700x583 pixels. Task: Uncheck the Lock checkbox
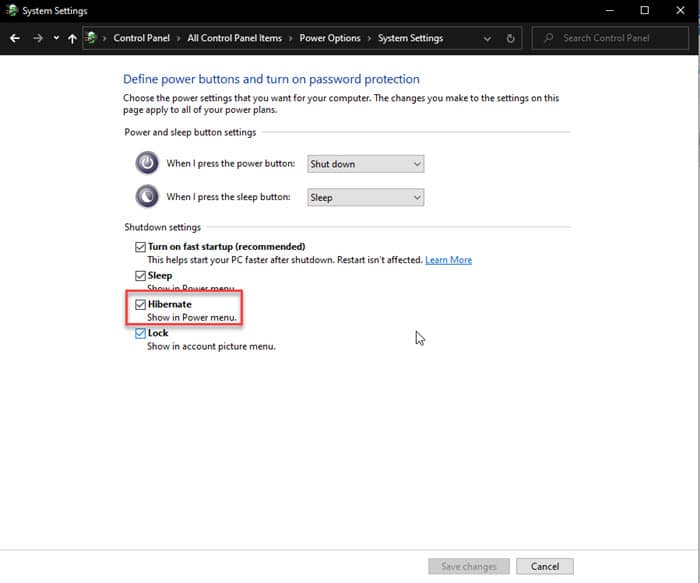[140, 333]
